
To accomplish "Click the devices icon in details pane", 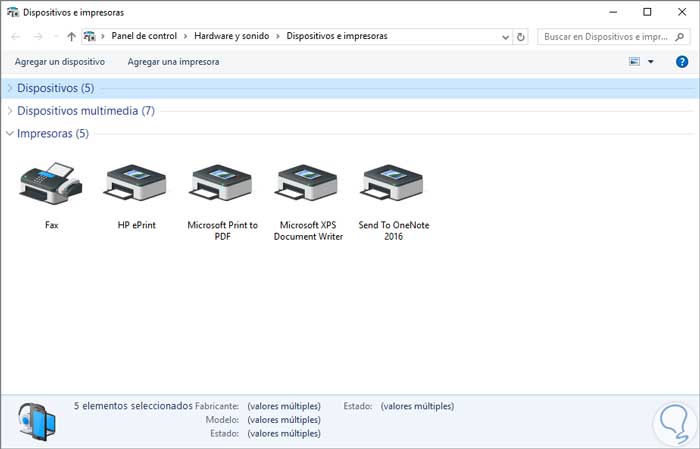I will 37,421.
